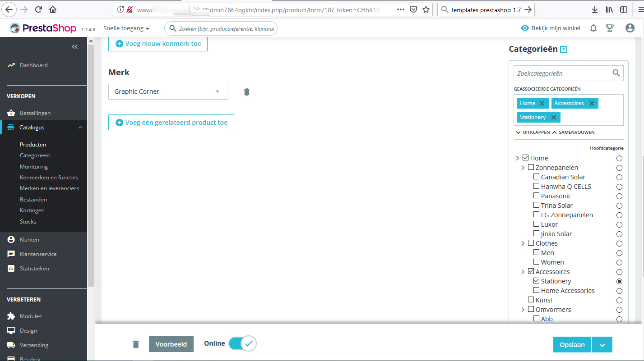Viewport: 644px width, 361px height.
Task: Delete product using bottom-bar trash icon
Action: pos(136,344)
